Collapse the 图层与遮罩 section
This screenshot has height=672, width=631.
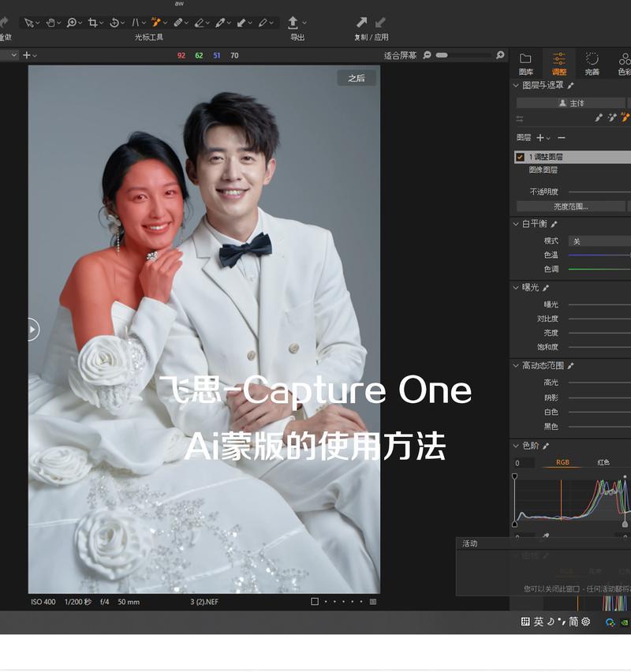pyautogui.click(x=516, y=85)
